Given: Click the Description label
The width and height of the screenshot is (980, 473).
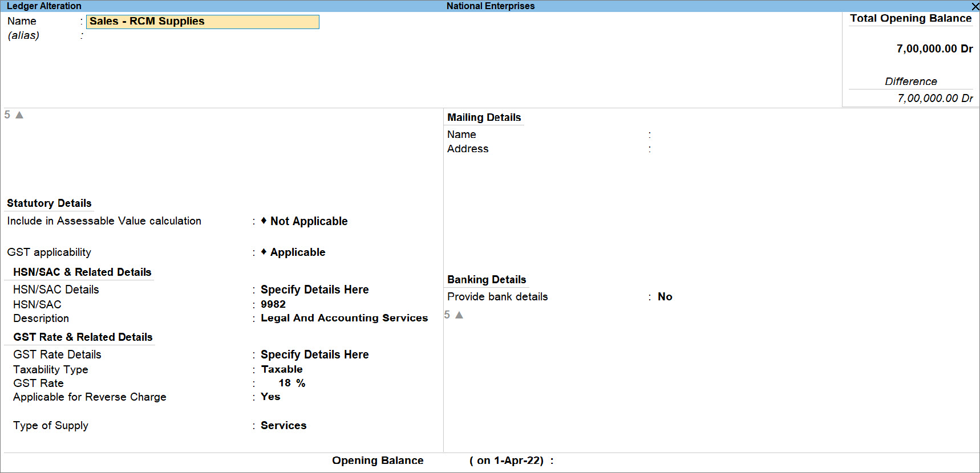Looking at the screenshot, I should pyautogui.click(x=41, y=318).
